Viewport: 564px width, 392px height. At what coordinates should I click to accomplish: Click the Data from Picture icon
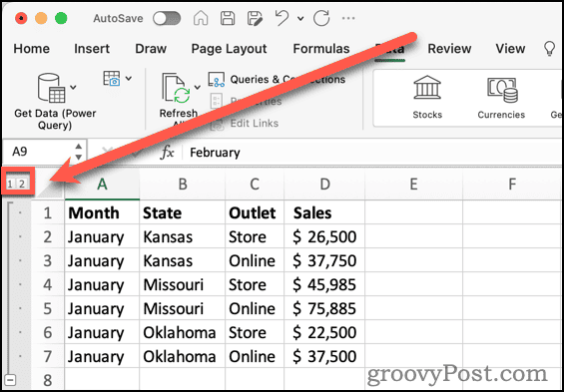coord(112,79)
